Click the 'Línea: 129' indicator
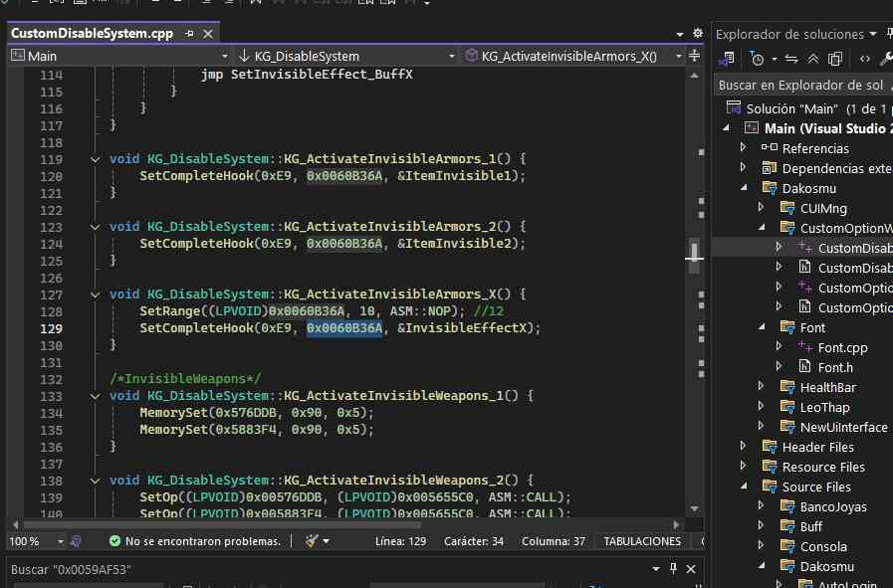 click(x=400, y=541)
